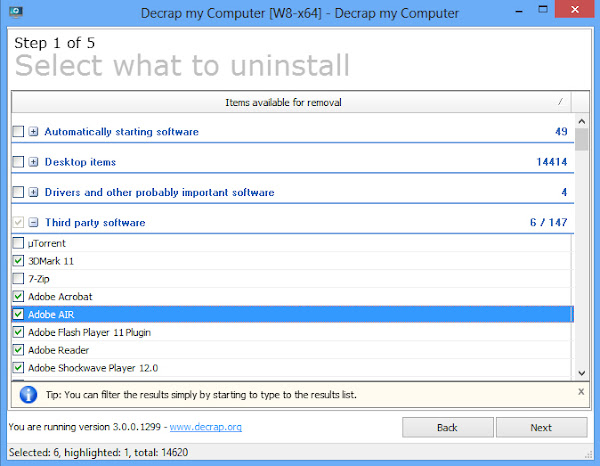
Task: Click the Back button
Action: (x=447, y=427)
